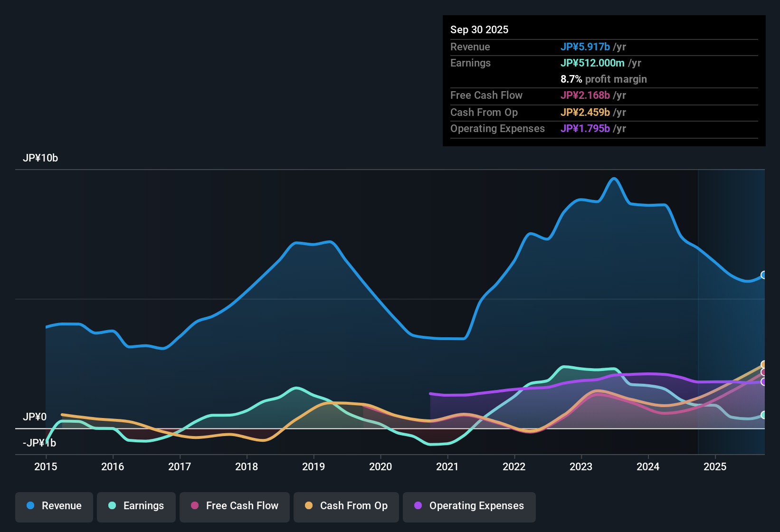This screenshot has width=780, height=532.
Task: Hide the Earnings line via its legend entry
Action: click(136, 506)
